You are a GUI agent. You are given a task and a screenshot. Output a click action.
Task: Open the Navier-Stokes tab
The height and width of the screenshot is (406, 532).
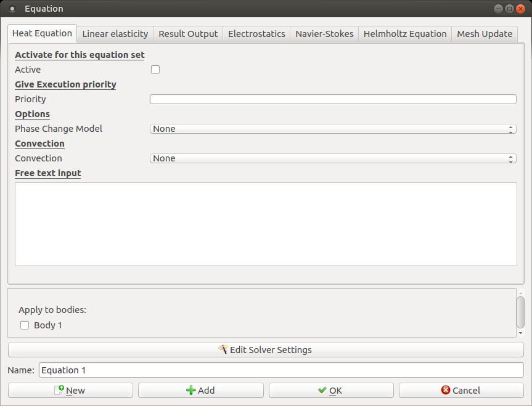point(324,34)
